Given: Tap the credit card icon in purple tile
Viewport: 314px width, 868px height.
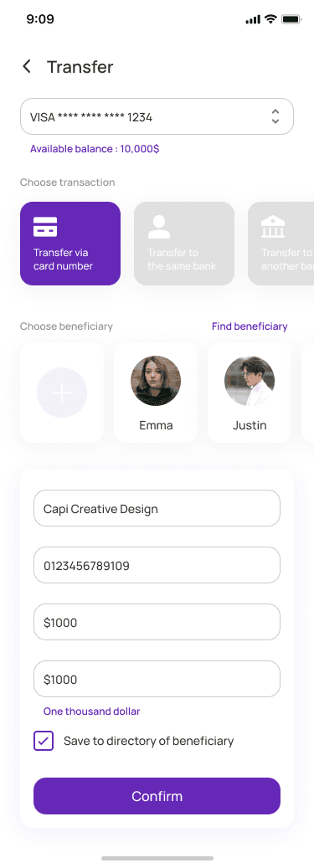Looking at the screenshot, I should coord(45,227).
